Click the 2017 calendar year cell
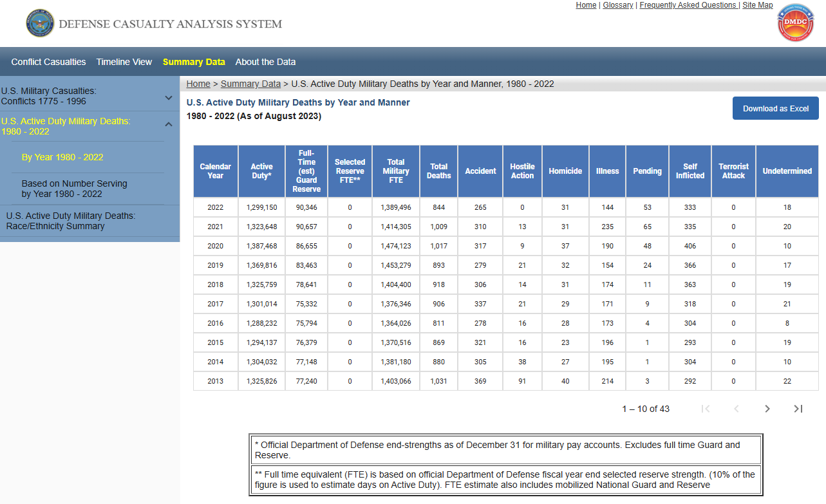Image resolution: width=826 pixels, height=504 pixels. pos(216,304)
